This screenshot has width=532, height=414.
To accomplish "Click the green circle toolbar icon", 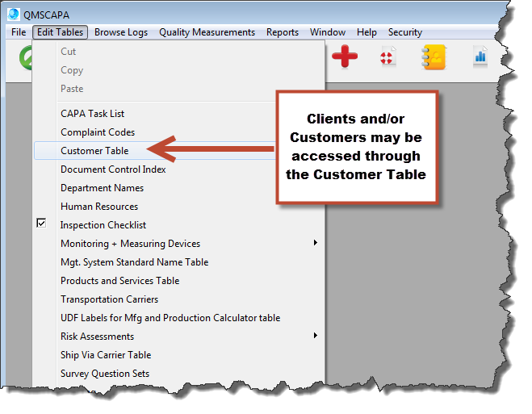I will (24, 58).
